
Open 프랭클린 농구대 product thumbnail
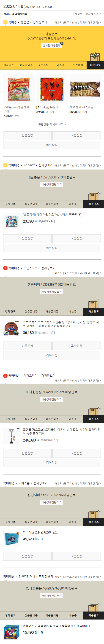(x=11, y=436)
